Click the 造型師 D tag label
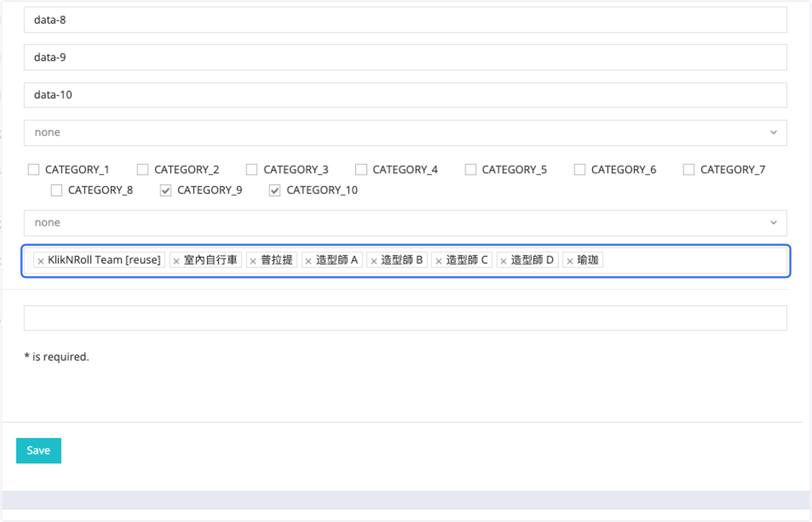The image size is (812, 522). (x=533, y=260)
